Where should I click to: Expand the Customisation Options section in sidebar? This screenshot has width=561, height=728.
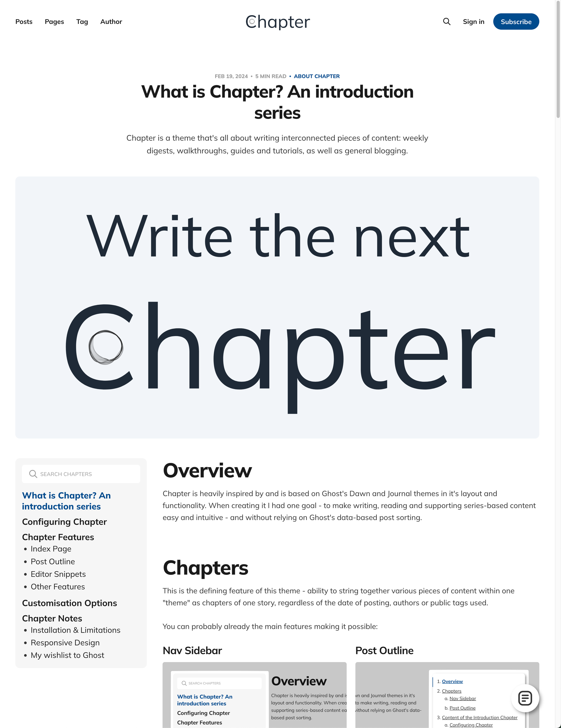point(70,602)
